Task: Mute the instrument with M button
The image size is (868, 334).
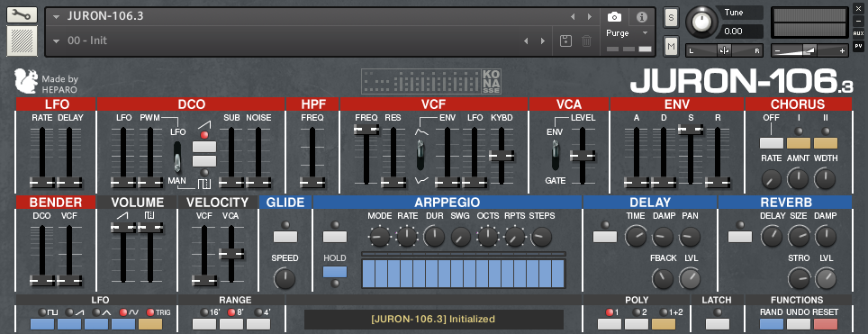Action: pos(672,47)
